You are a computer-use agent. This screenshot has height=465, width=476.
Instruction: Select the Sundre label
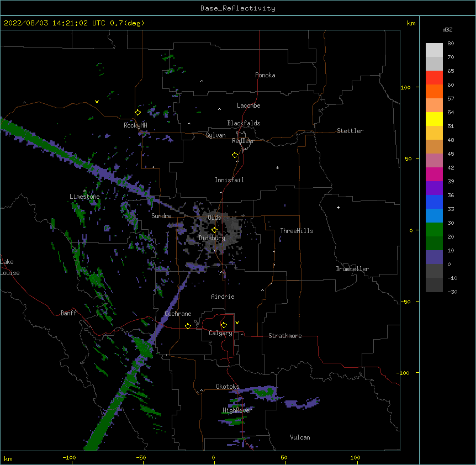[x=161, y=216]
